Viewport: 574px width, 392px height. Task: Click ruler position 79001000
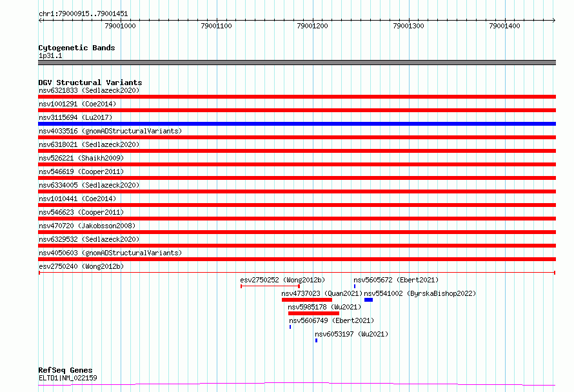coord(120,26)
